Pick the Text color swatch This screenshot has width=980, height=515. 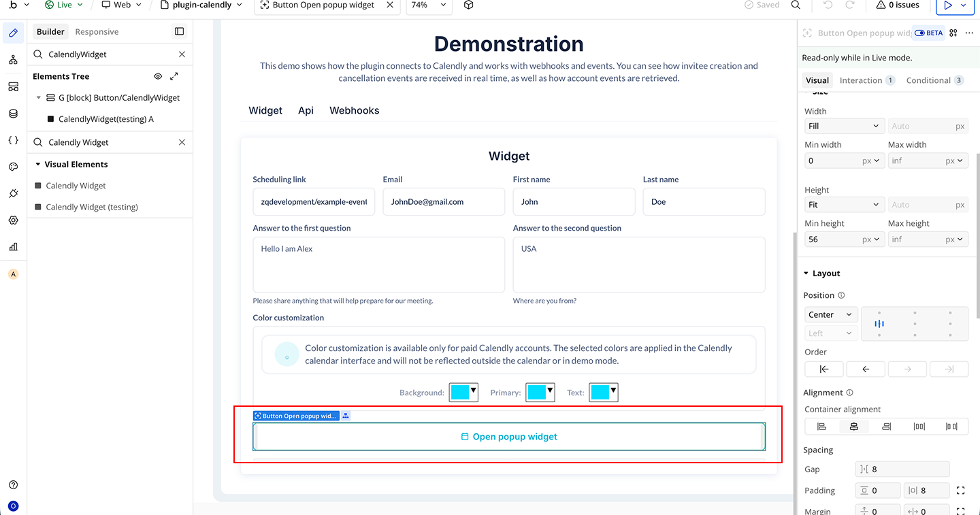[x=604, y=393]
